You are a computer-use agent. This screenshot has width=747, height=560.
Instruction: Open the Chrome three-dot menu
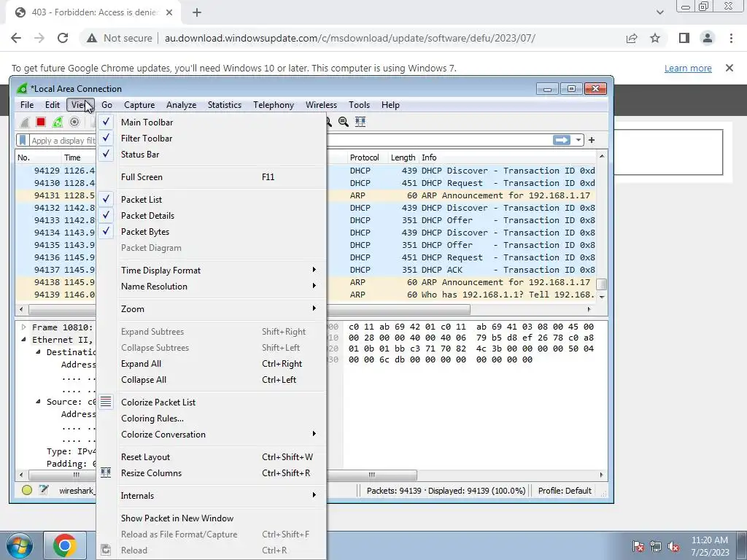[x=731, y=38]
